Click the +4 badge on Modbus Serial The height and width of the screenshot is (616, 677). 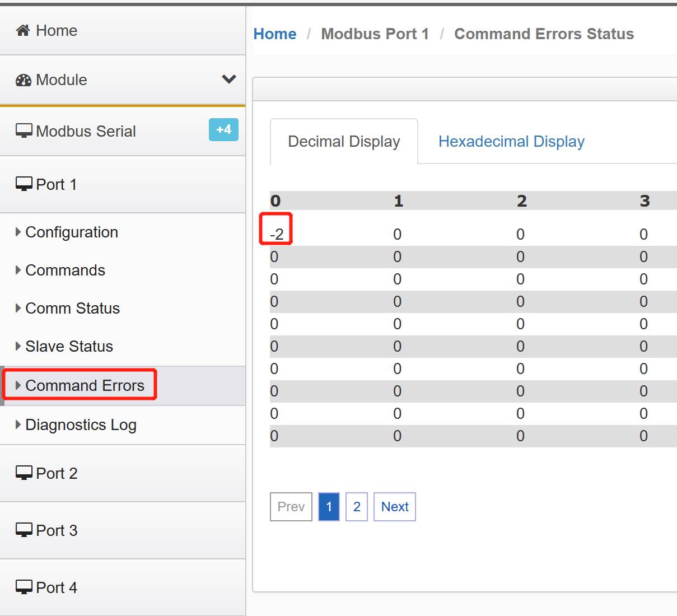pos(223,129)
